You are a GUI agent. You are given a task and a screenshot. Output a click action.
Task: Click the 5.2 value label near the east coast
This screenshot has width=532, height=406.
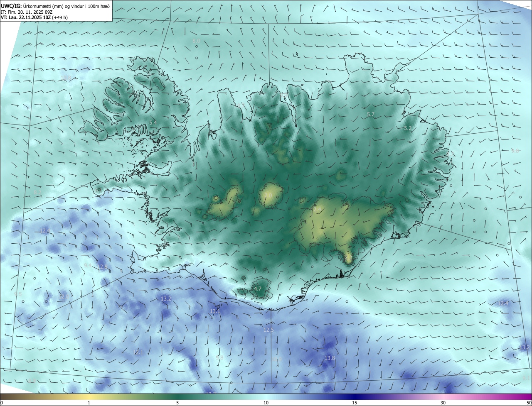pyautogui.click(x=407, y=128)
